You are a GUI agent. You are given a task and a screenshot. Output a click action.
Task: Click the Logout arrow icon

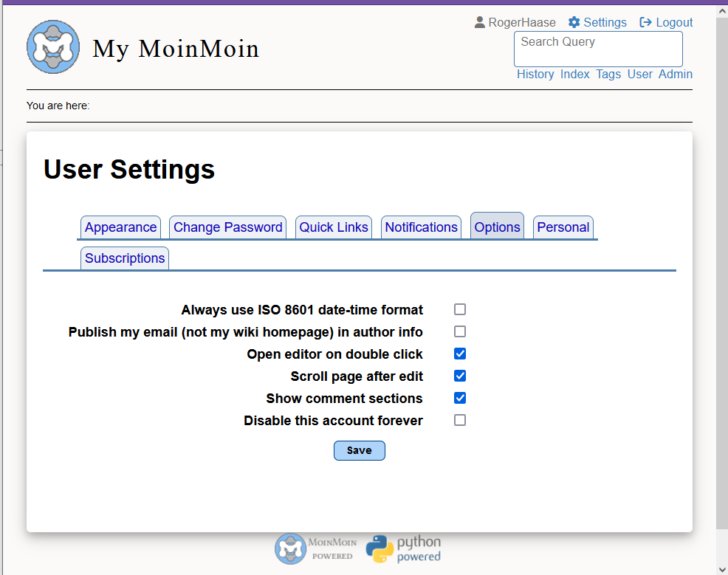point(645,22)
